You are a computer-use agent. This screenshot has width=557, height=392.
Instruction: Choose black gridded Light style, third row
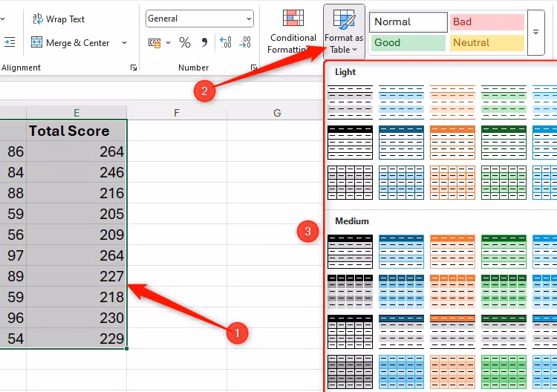pos(350,183)
